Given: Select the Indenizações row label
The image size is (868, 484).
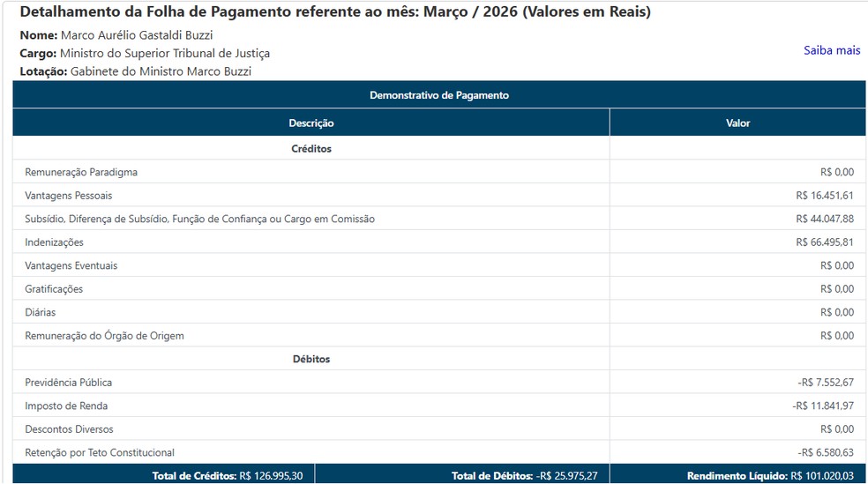Looking at the screenshot, I should (x=55, y=242).
